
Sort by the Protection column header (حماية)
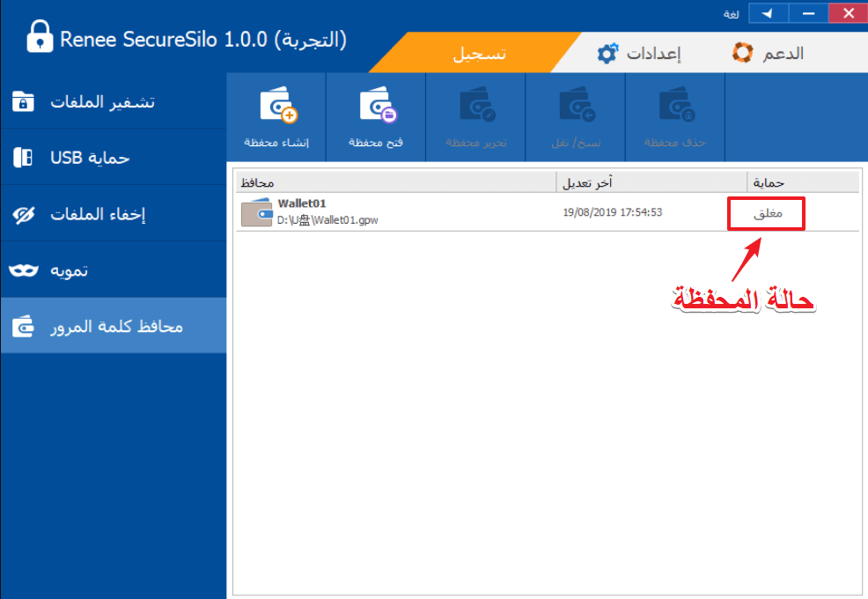[803, 182]
